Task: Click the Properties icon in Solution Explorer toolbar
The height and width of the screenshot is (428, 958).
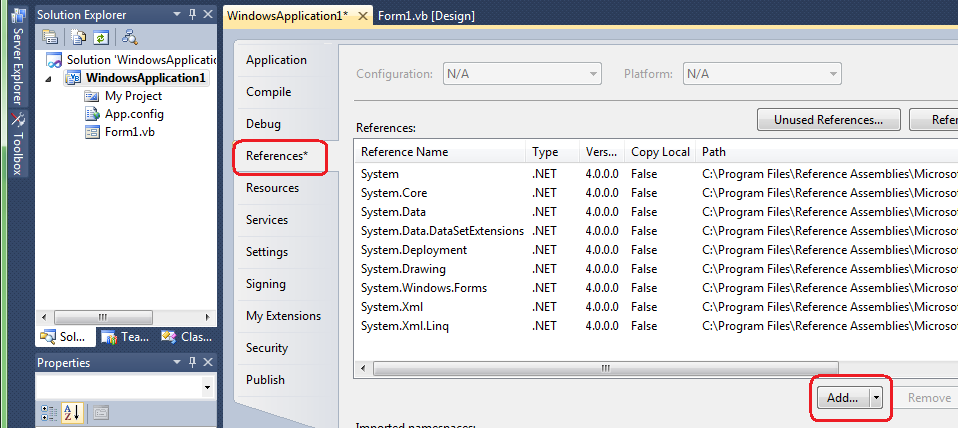Action: point(50,38)
